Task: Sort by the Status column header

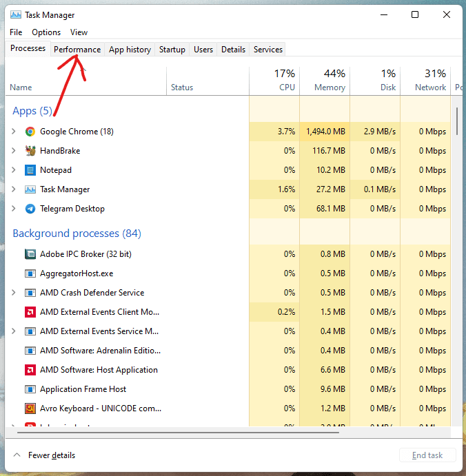Action: click(x=207, y=81)
